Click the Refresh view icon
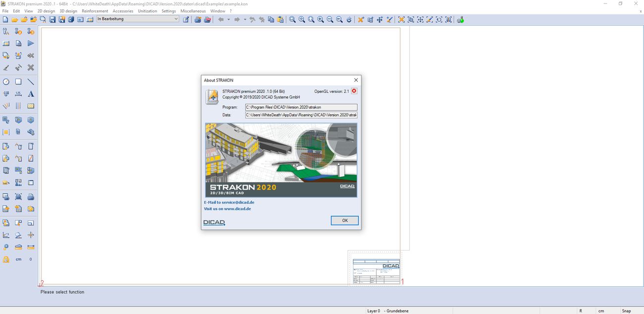The width and height of the screenshot is (644, 314). tap(349, 19)
